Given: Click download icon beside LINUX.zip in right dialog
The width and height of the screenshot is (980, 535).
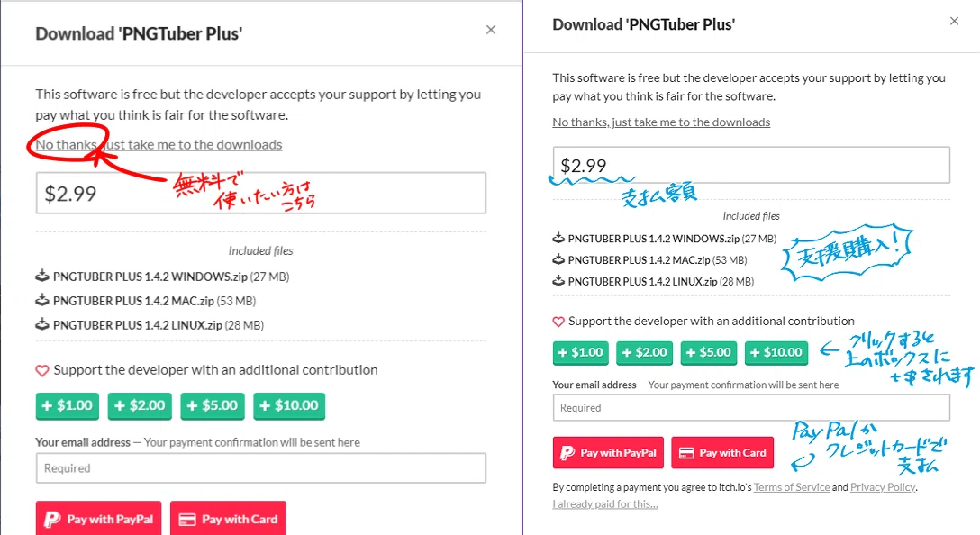Looking at the screenshot, I should tap(558, 281).
